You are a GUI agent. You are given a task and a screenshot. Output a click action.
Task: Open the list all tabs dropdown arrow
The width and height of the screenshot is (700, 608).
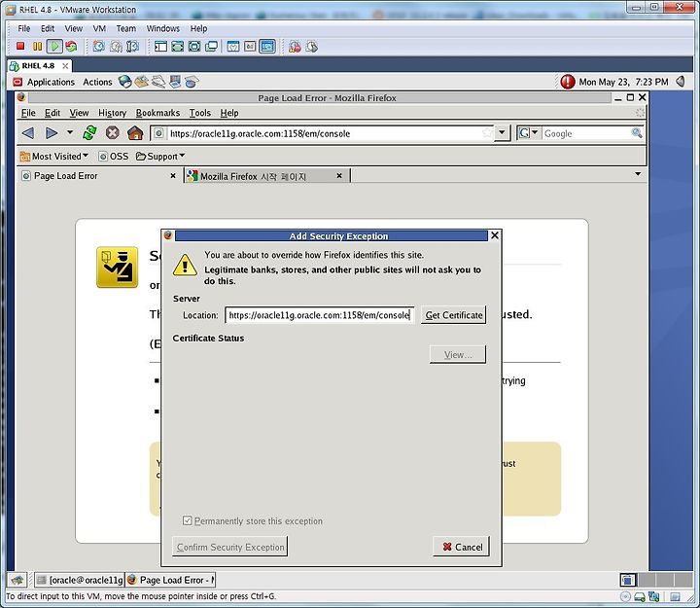point(638,174)
